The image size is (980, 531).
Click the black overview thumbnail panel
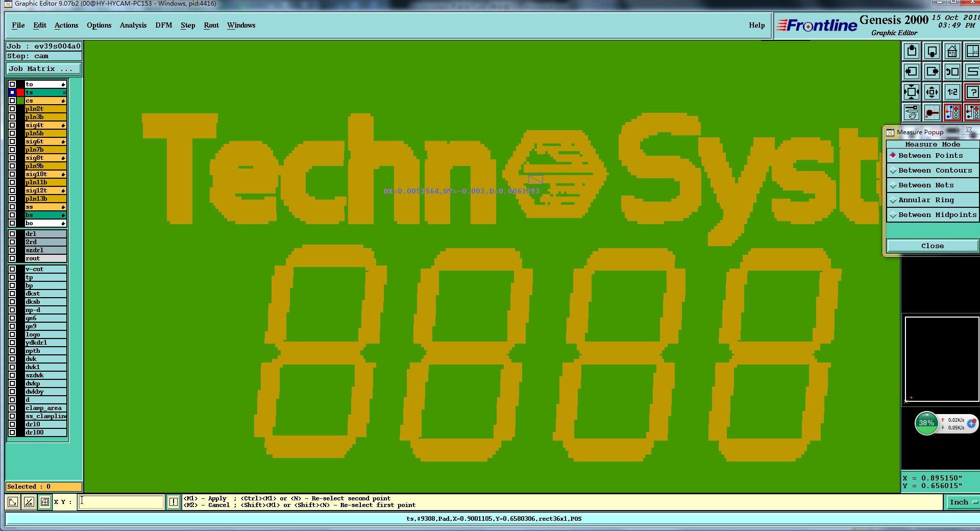pos(942,359)
